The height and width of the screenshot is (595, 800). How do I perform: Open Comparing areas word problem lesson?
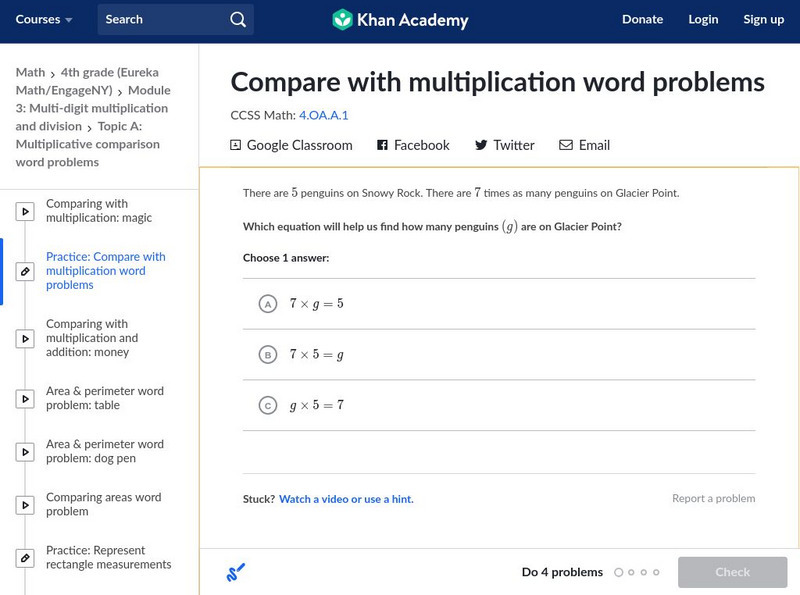click(103, 504)
